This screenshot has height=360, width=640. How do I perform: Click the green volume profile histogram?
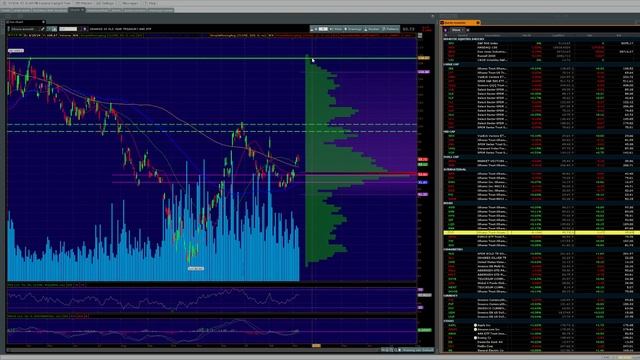327,163
